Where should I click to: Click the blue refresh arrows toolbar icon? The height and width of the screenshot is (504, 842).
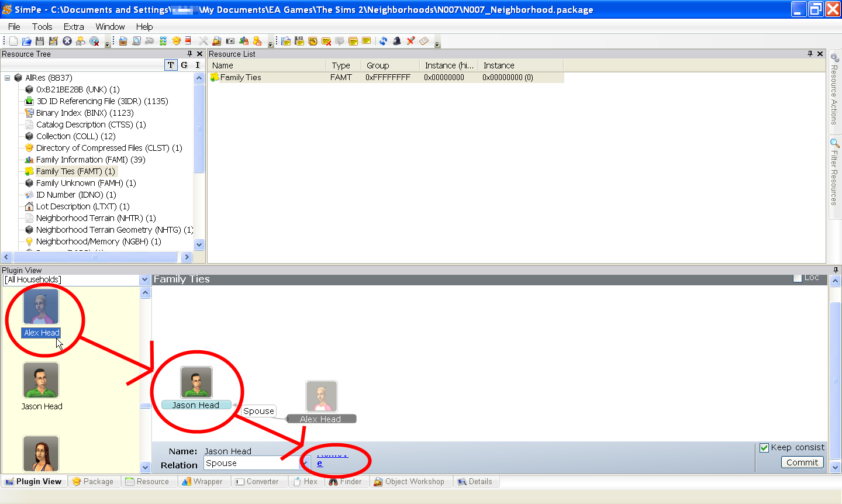pyautogui.click(x=383, y=41)
